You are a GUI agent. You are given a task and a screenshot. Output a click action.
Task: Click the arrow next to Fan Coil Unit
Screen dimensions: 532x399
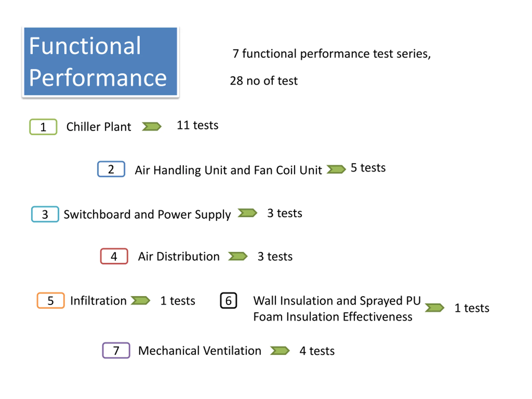pos(336,169)
